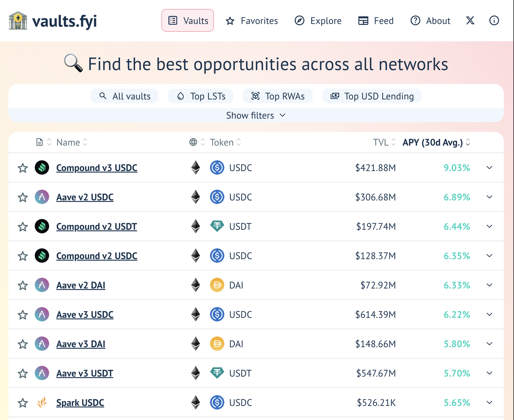Click the DAI token icon in Aave v3 DAI row
This screenshot has height=420, width=514.
click(217, 344)
